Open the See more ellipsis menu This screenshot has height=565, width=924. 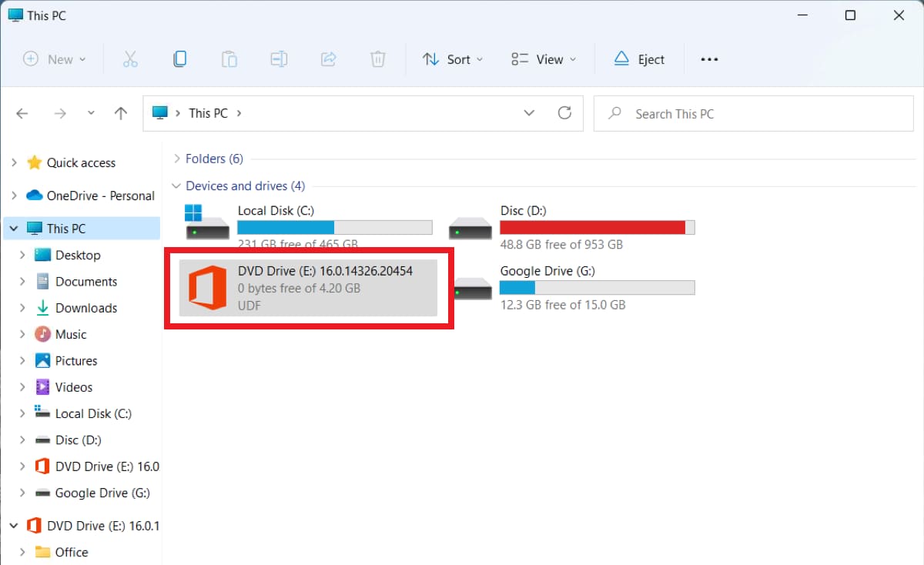point(709,59)
